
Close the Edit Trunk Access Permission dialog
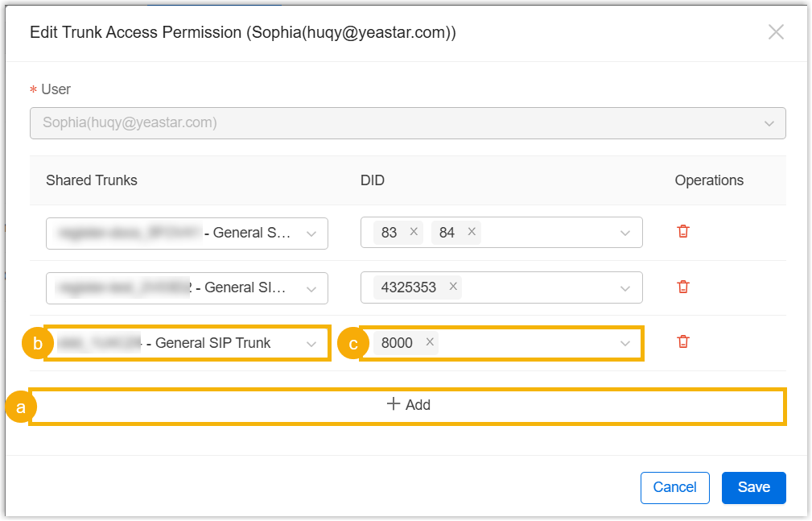[x=776, y=32]
